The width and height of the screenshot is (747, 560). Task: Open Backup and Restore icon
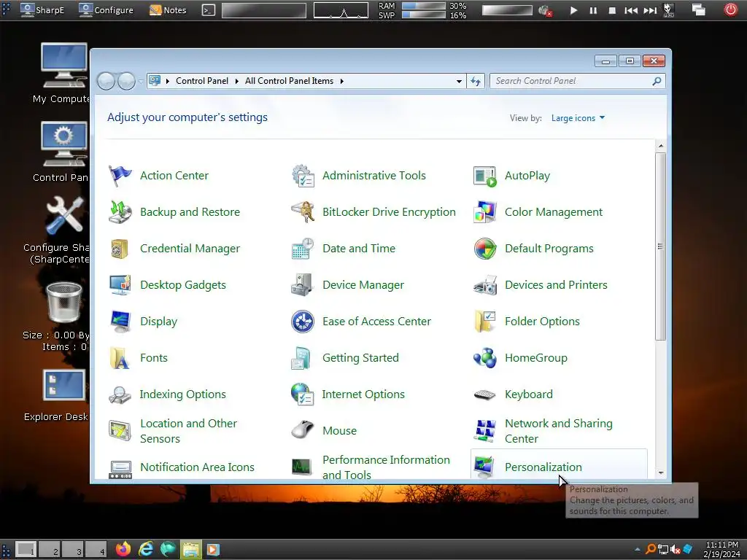tap(120, 212)
